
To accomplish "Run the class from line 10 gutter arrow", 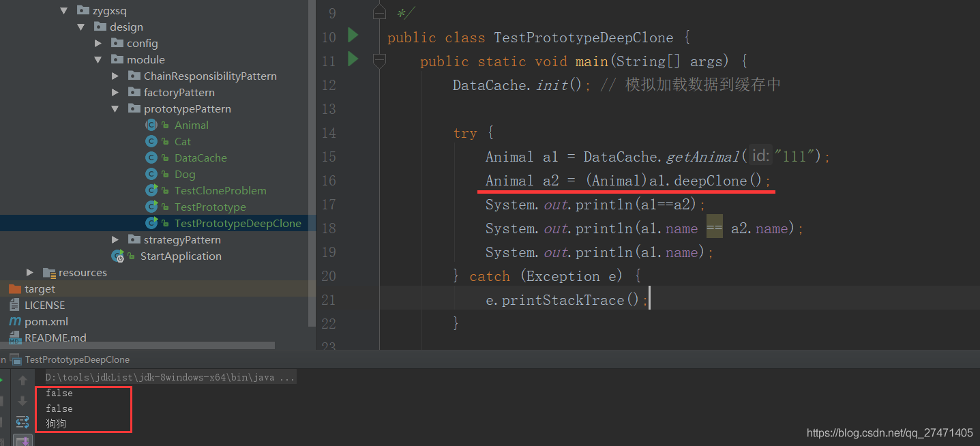I will pyautogui.click(x=353, y=35).
